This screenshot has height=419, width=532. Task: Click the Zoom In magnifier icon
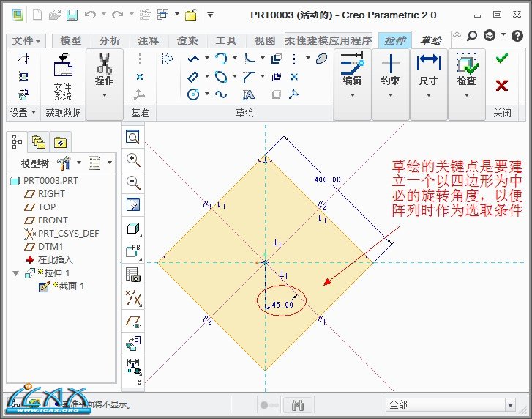point(133,160)
